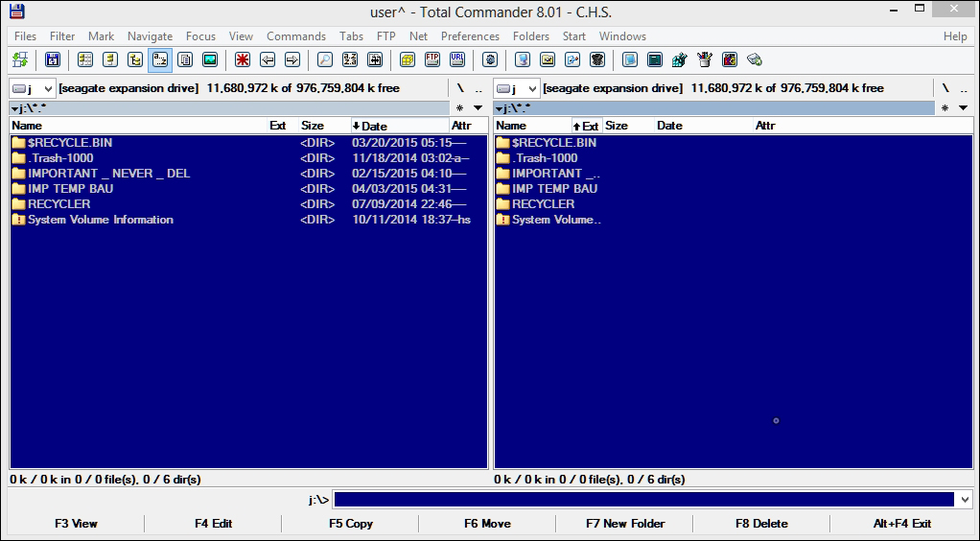Toggle the thumbnail picture view icon
980x541 pixels.
210,59
